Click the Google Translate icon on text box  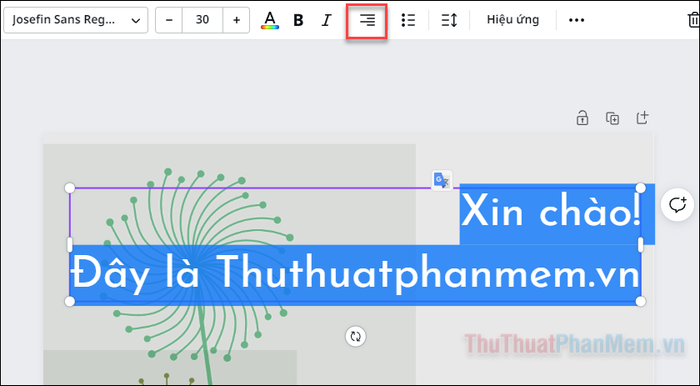442,181
